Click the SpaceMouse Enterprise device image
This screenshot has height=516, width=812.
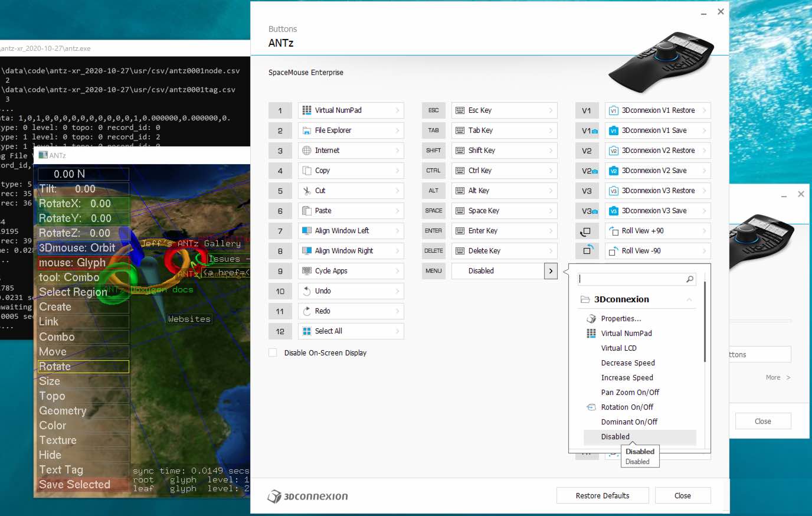661,62
